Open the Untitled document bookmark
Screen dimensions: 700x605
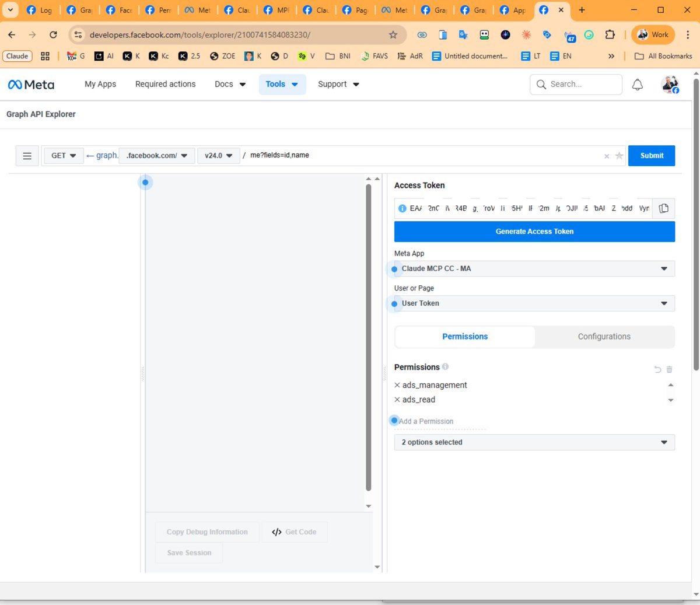pyautogui.click(x=470, y=56)
